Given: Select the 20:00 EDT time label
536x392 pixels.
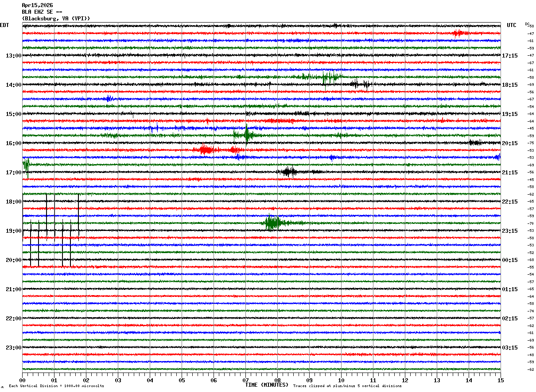Looking at the screenshot, I should 14,260.
